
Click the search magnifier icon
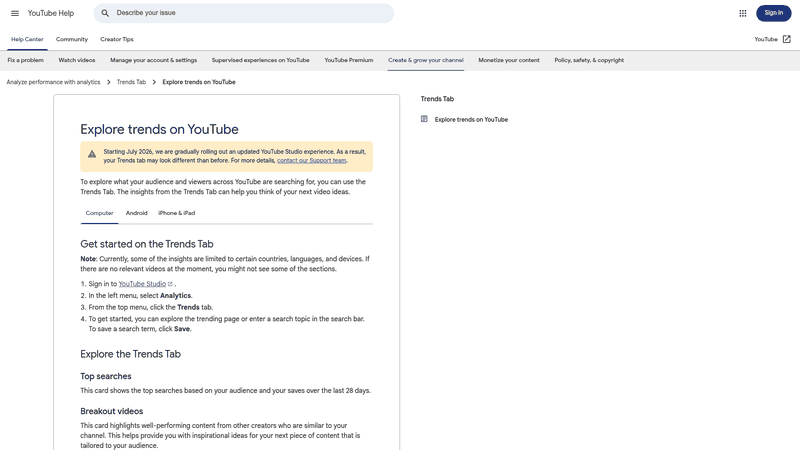[105, 13]
